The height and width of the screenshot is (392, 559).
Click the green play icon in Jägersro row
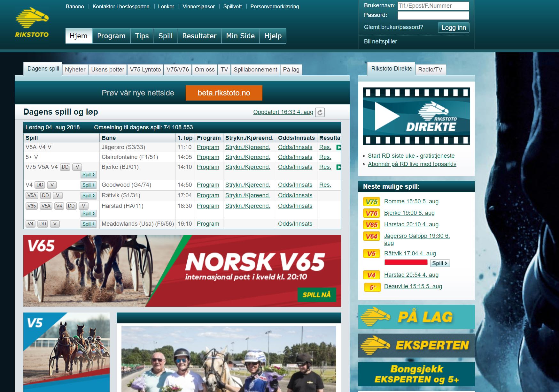tap(338, 147)
